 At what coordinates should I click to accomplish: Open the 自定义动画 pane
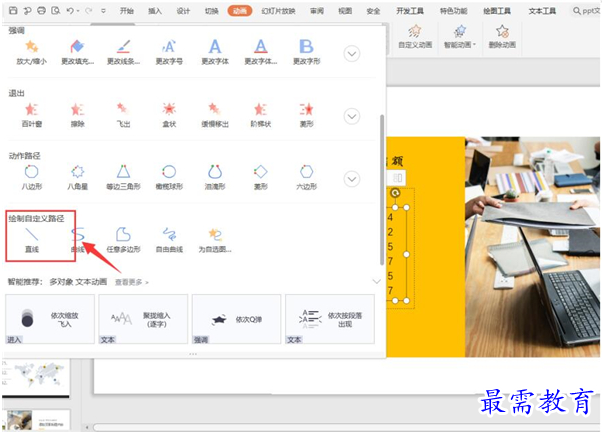[415, 36]
